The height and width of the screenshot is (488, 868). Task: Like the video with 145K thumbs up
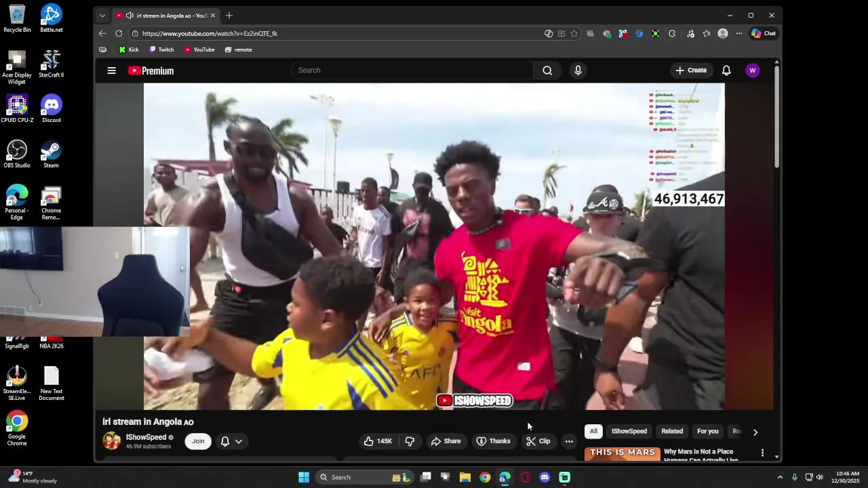378,441
